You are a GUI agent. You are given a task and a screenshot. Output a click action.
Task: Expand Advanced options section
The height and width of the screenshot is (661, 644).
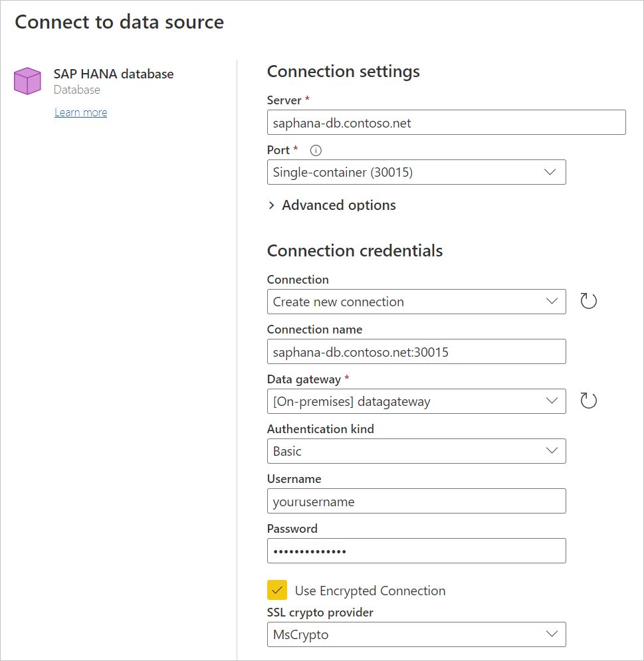pyautogui.click(x=338, y=205)
